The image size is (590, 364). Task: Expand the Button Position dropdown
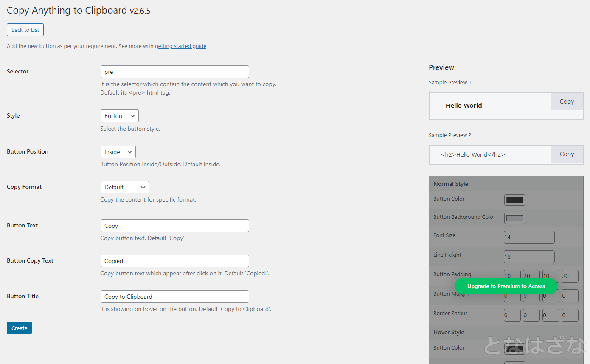coord(118,152)
